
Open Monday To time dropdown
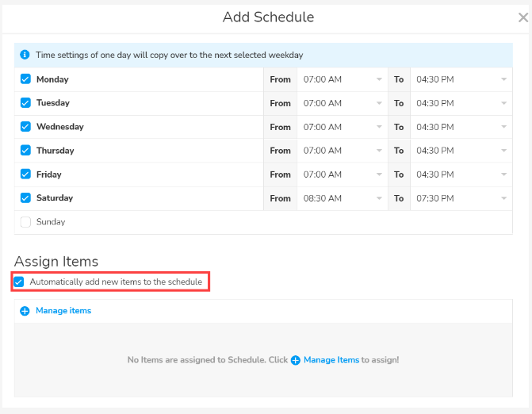pyautogui.click(x=461, y=79)
